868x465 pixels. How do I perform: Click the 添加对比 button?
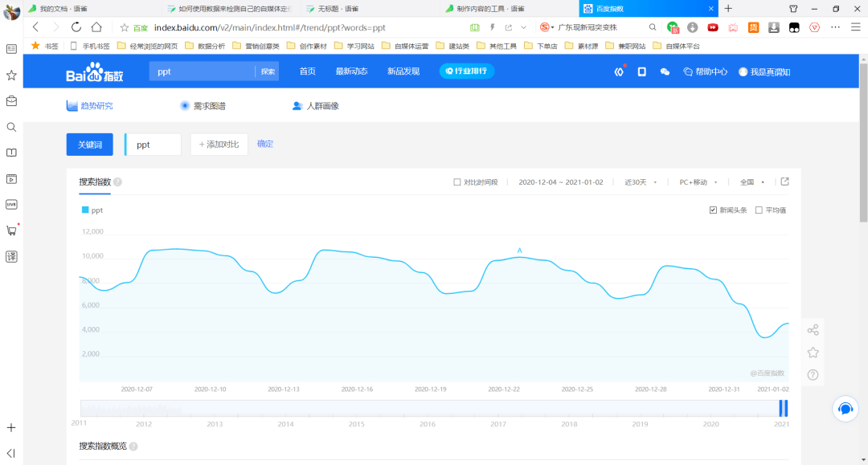[x=219, y=145]
